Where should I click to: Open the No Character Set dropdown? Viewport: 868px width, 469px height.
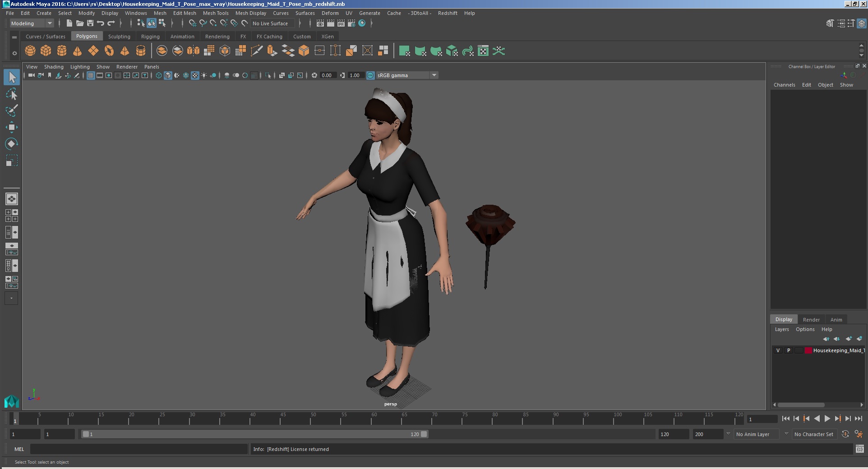point(814,434)
